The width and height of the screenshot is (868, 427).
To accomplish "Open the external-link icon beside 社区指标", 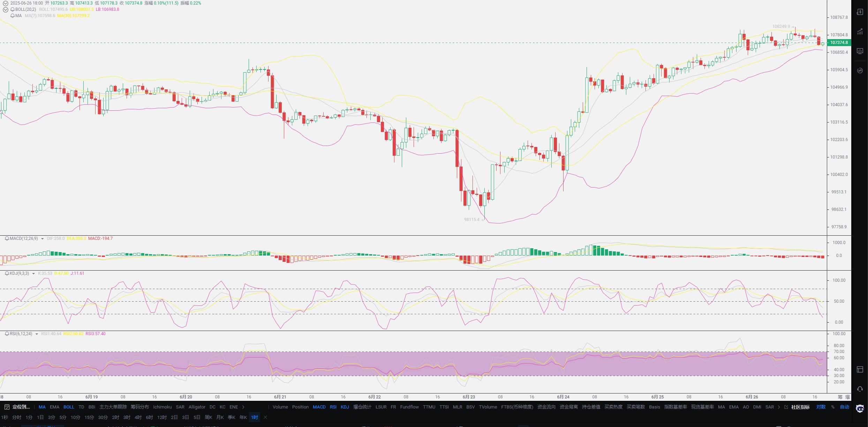I will coord(786,407).
